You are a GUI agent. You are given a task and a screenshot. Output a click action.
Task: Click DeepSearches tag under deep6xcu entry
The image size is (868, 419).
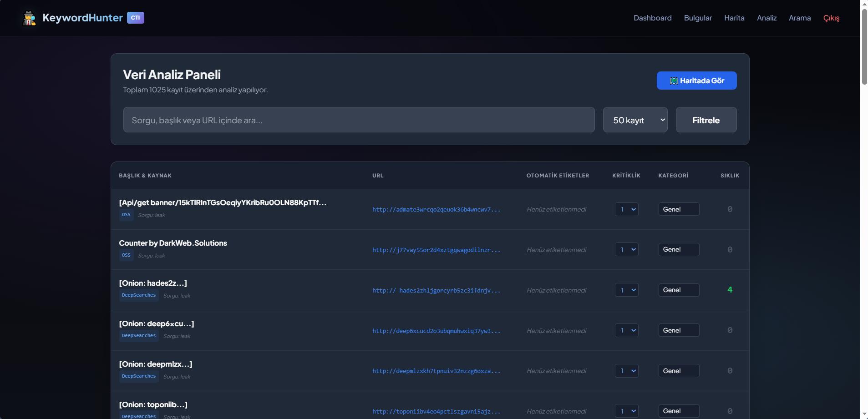point(139,336)
